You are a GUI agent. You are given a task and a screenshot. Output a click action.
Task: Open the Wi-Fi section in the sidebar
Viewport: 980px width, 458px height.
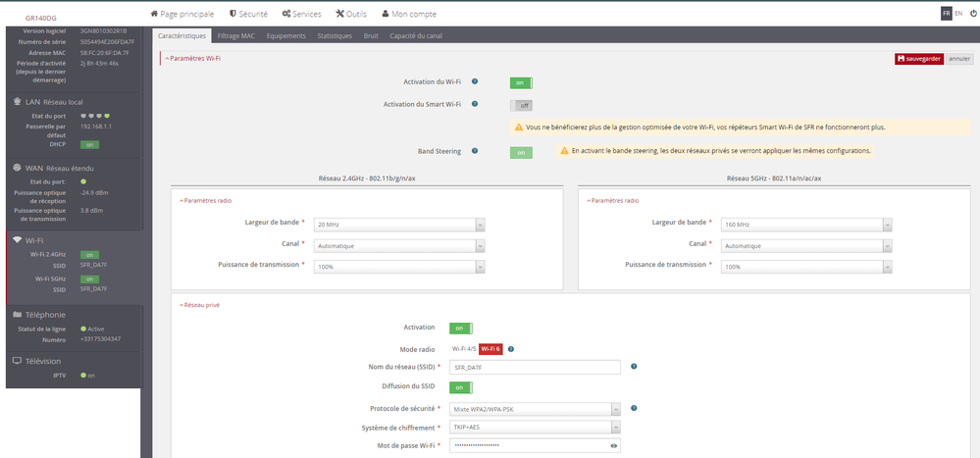click(x=32, y=239)
